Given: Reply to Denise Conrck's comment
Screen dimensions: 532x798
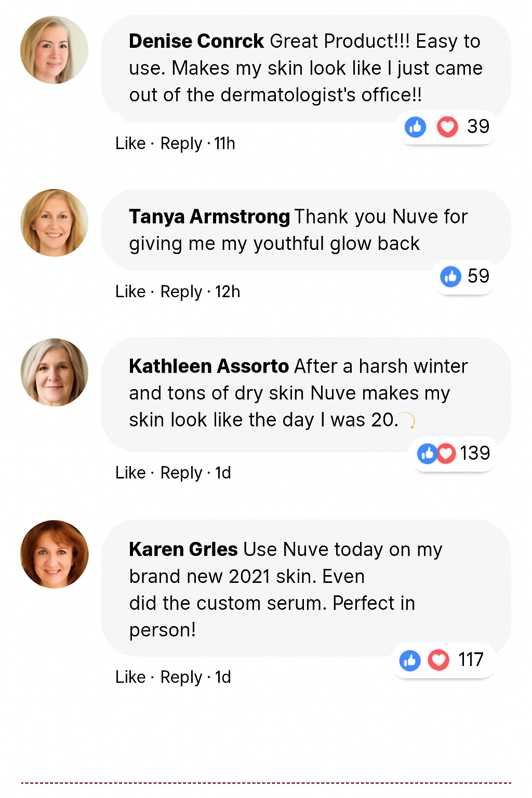Looking at the screenshot, I should pyautogui.click(x=181, y=143).
